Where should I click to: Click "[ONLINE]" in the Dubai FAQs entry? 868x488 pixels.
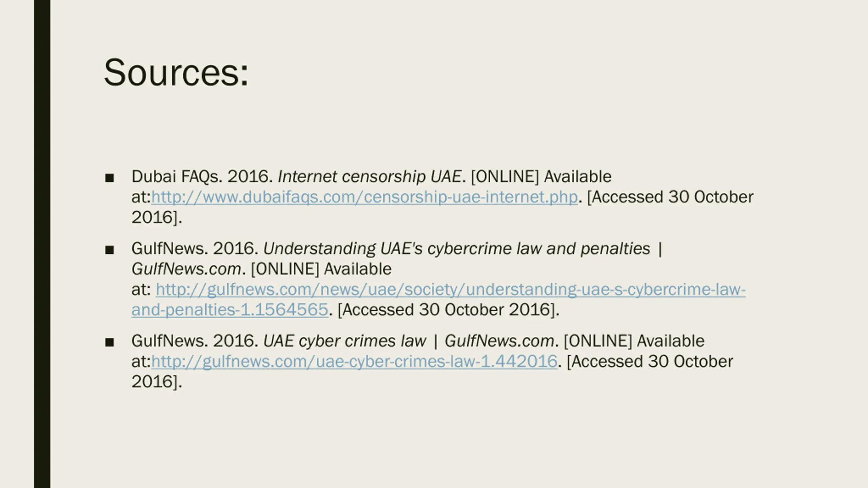[505, 177]
